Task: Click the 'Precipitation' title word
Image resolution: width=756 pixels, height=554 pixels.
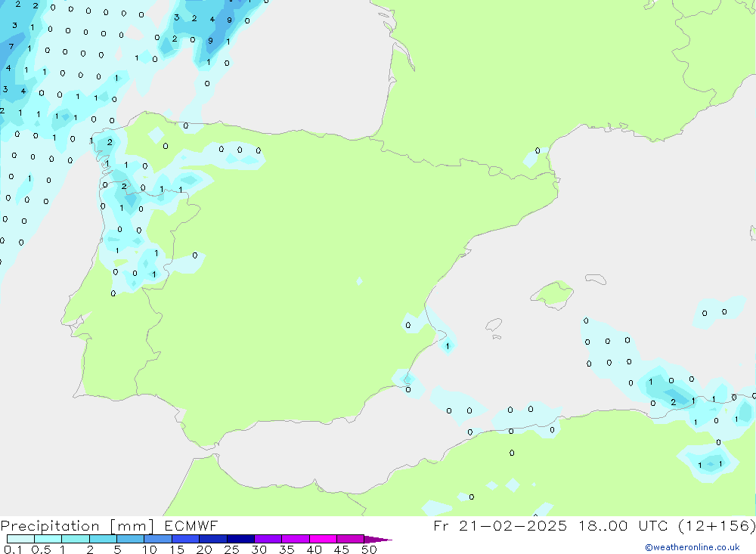Action: (50, 526)
